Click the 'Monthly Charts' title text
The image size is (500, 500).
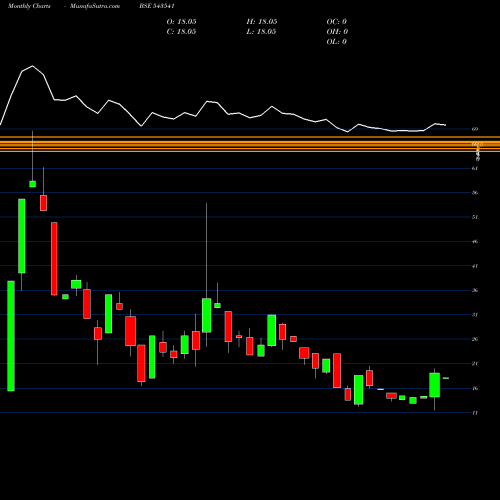(29, 6)
